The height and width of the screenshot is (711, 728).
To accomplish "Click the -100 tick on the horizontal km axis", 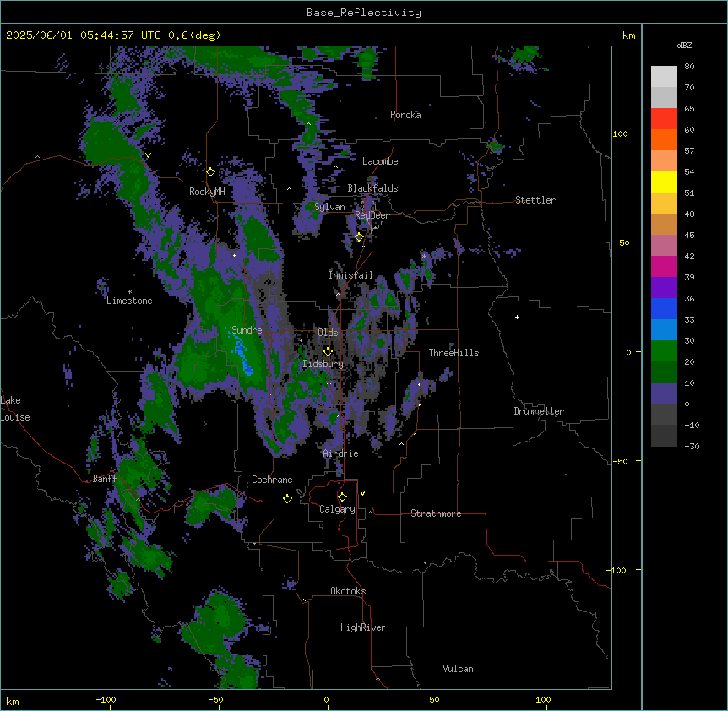I will (x=106, y=699).
